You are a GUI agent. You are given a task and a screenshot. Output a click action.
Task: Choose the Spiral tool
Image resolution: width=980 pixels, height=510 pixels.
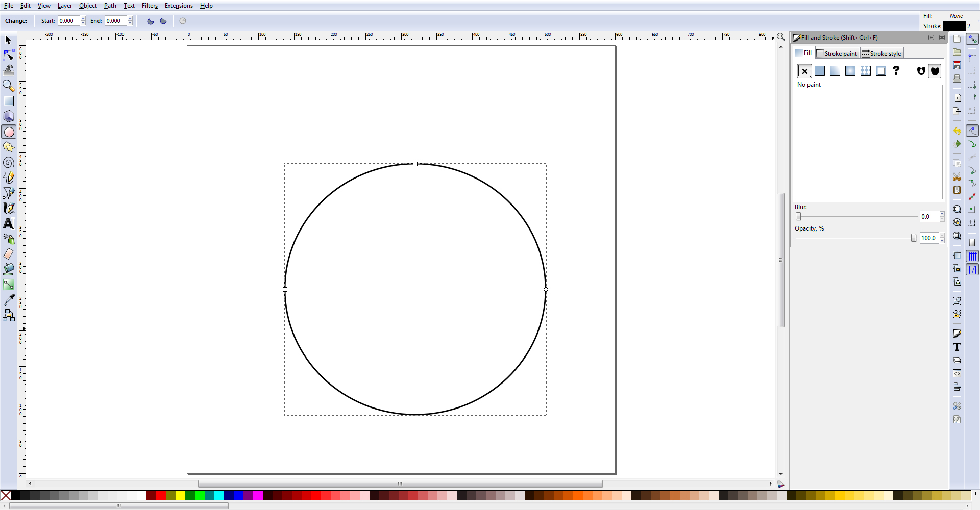tap(8, 162)
